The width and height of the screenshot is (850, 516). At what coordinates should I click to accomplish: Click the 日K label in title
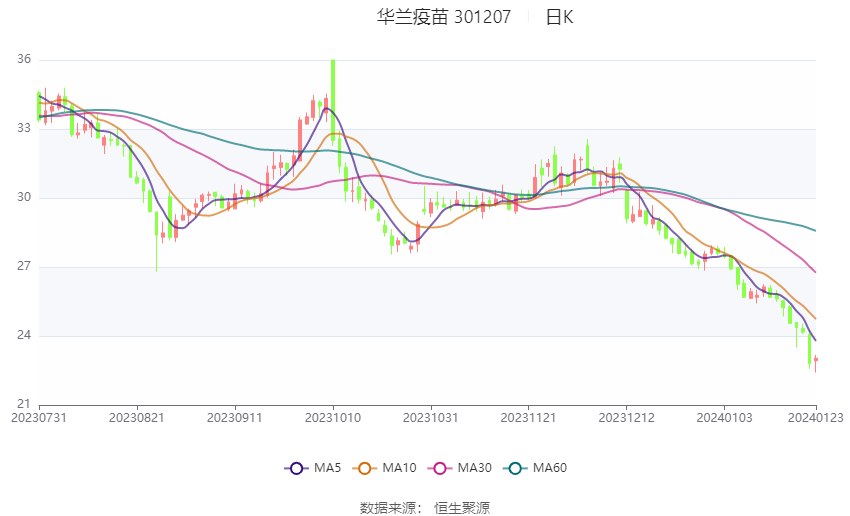point(559,17)
